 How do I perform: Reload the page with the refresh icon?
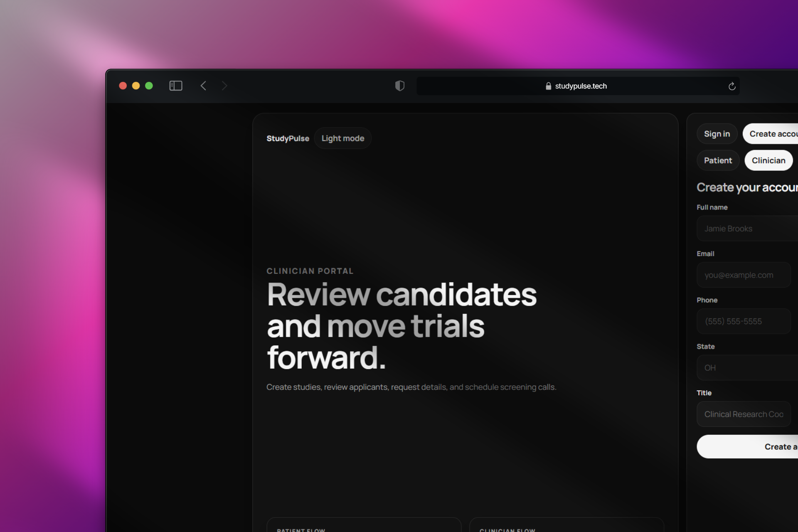[x=732, y=86]
